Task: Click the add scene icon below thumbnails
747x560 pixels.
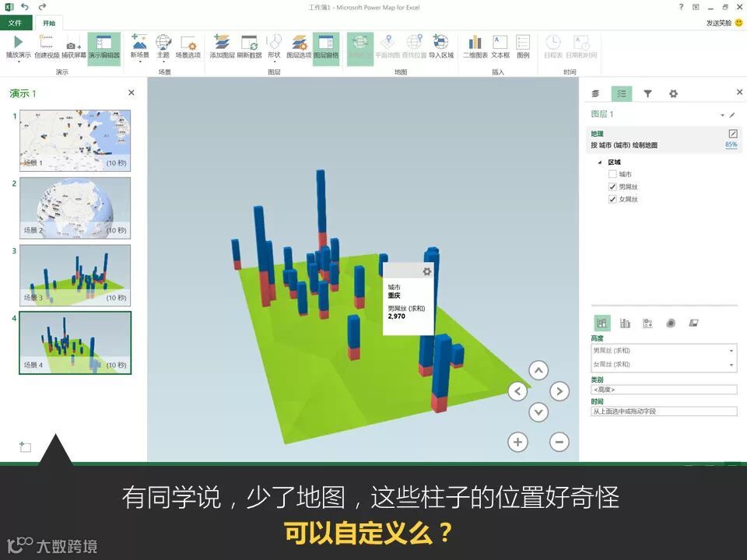Action: point(25,446)
